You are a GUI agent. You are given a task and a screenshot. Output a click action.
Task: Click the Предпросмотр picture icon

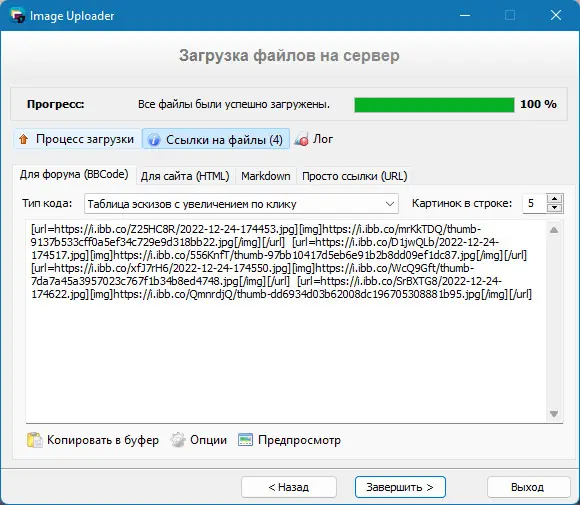[x=245, y=440]
